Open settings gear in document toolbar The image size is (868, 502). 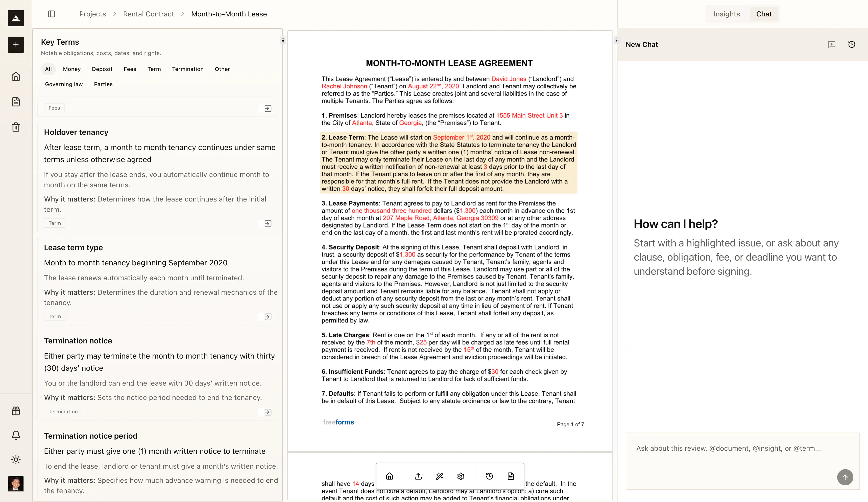coord(461,476)
